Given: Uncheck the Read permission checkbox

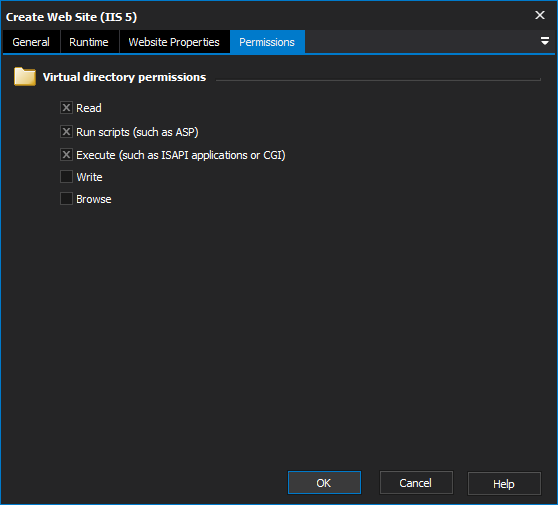Looking at the screenshot, I should pyautogui.click(x=66, y=107).
